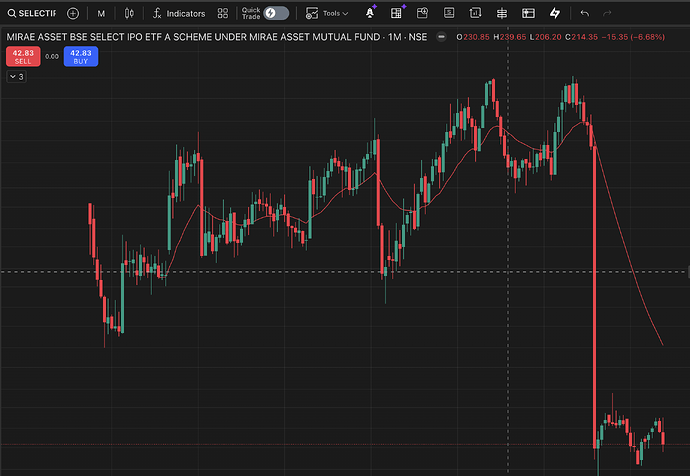Open the four-squares indicator templates icon
Image resolution: width=690 pixels, height=476 pixels.
click(x=223, y=14)
